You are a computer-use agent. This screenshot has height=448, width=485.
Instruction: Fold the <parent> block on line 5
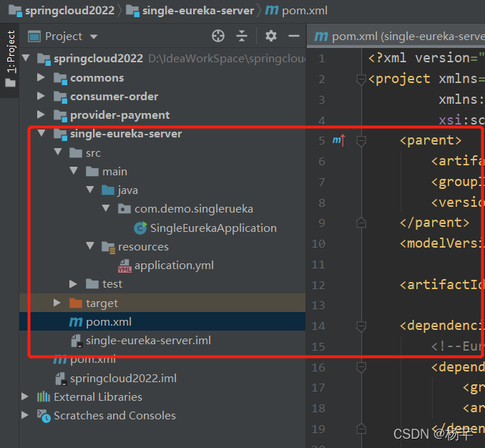point(361,141)
